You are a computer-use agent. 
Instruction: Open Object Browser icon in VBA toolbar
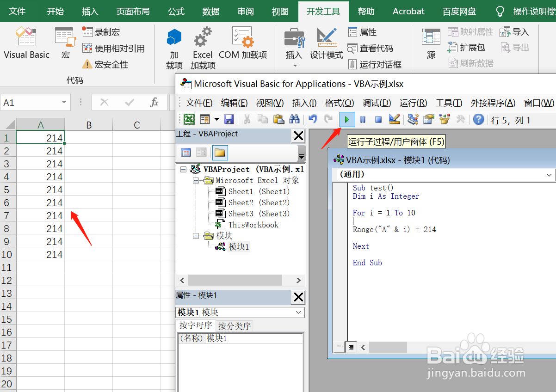[445, 120]
